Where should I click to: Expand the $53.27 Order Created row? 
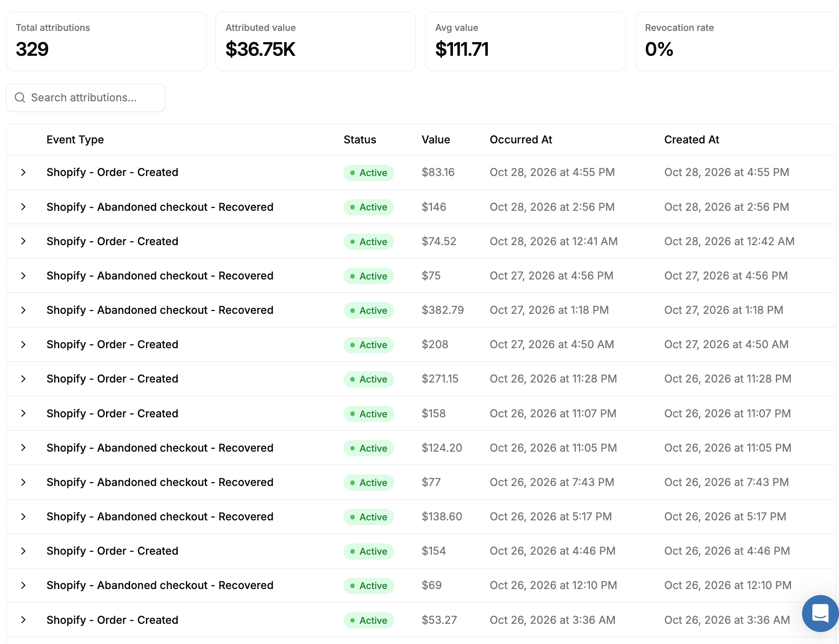(x=24, y=620)
